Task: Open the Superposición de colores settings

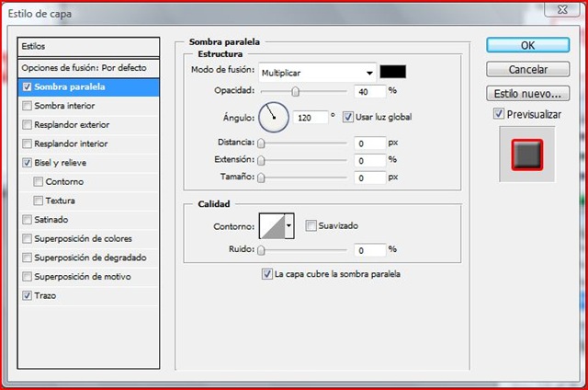Action: pyautogui.click(x=83, y=239)
